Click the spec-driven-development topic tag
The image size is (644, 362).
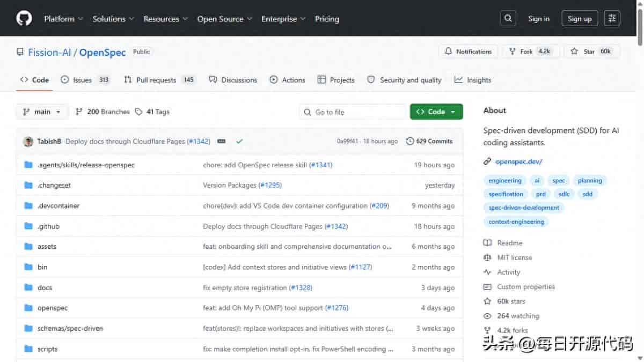[x=524, y=208]
